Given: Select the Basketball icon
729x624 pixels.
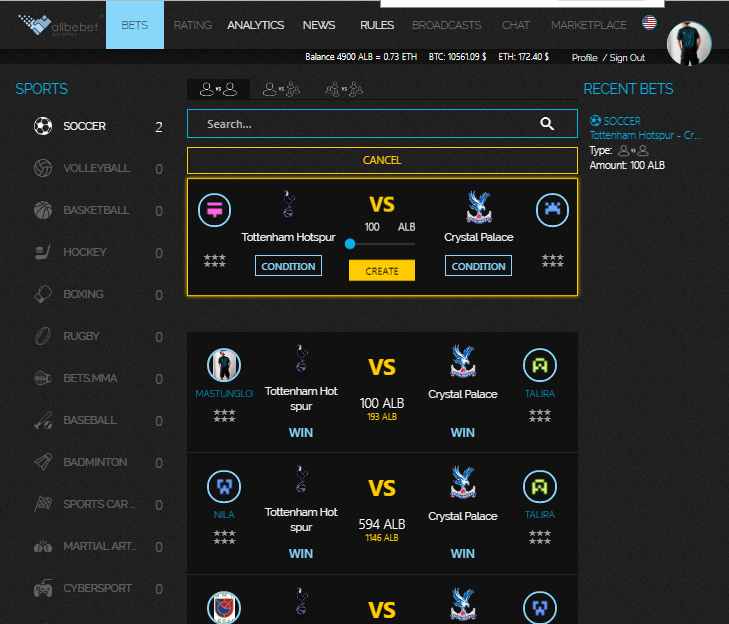Looking at the screenshot, I should coord(43,210).
